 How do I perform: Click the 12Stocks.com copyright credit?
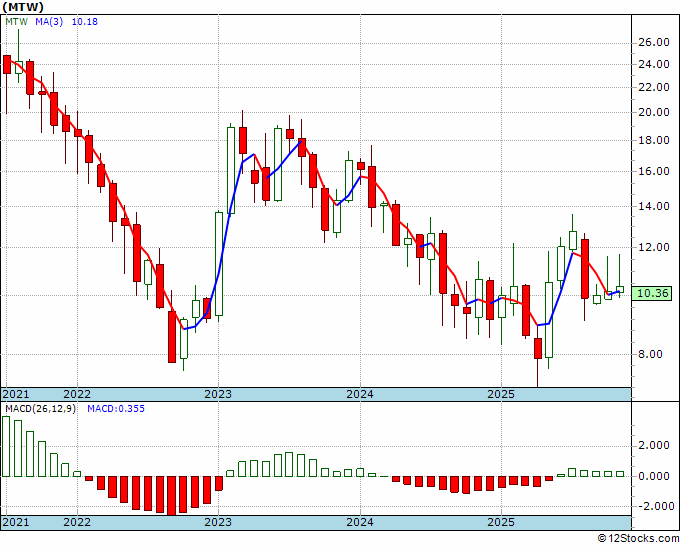pos(639,539)
